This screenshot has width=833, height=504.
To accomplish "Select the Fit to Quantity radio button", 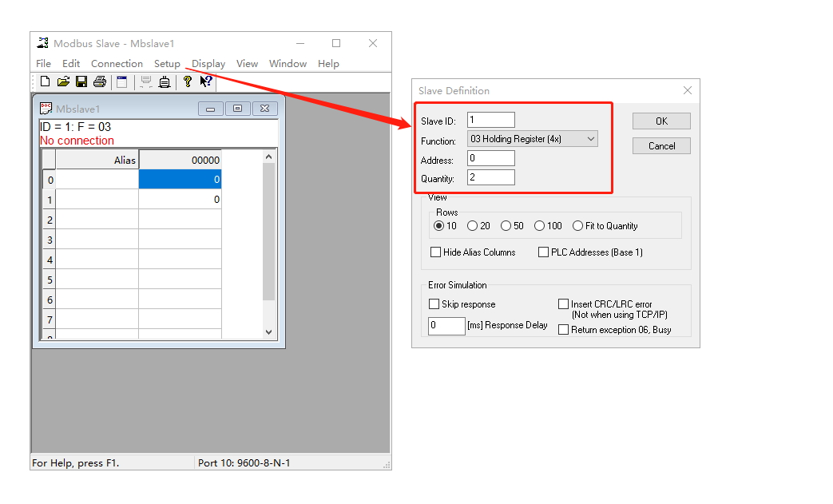I will point(578,226).
